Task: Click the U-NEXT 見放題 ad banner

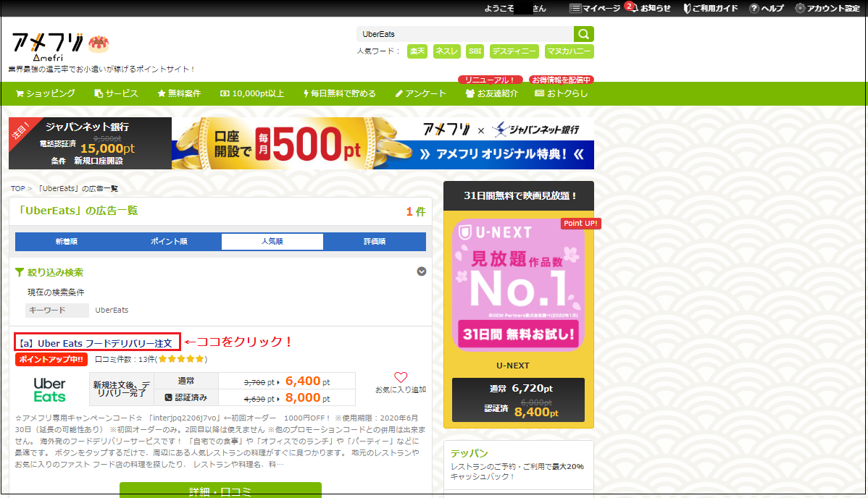Action: pyautogui.click(x=519, y=285)
